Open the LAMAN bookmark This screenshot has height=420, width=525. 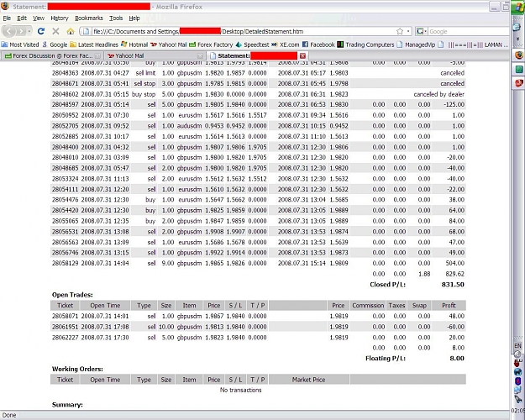pos(473,45)
